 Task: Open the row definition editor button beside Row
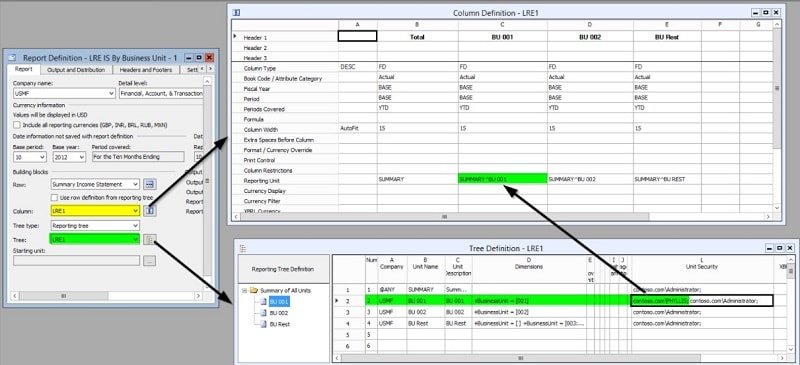[150, 184]
